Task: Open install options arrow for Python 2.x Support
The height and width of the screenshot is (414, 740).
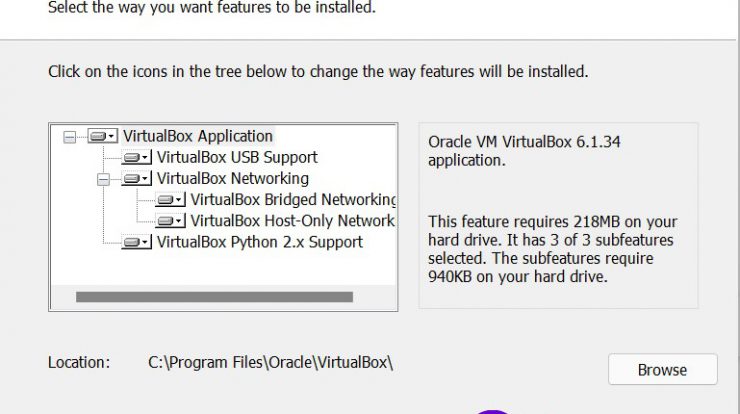Action: pos(145,243)
